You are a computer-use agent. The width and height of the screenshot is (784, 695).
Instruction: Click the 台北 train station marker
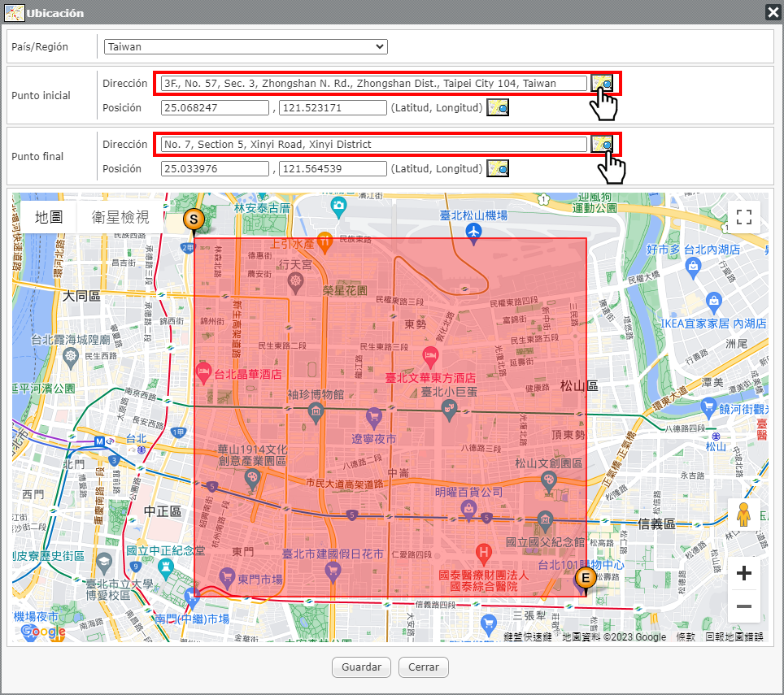tap(142, 450)
